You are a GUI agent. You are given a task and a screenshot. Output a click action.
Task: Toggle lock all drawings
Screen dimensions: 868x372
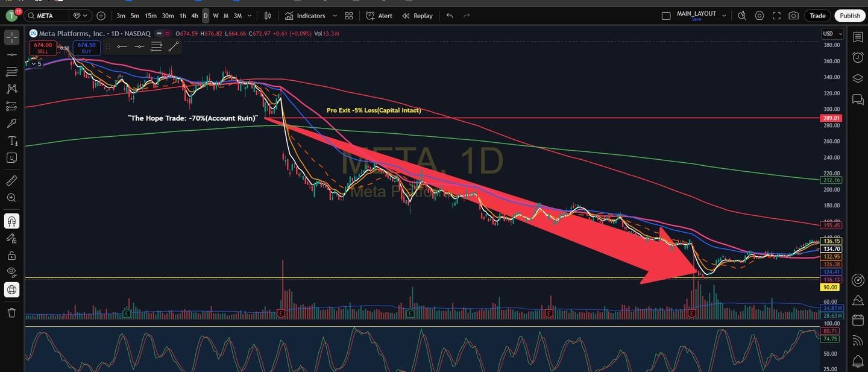coord(11,255)
